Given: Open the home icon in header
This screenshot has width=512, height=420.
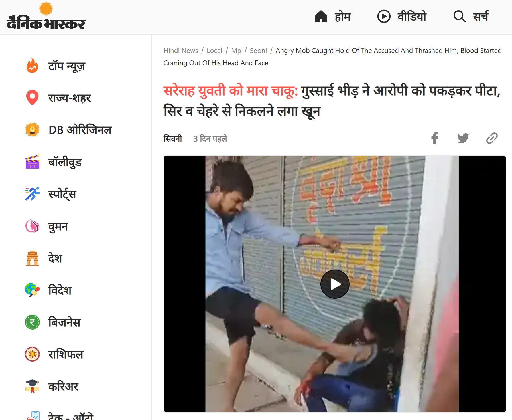Looking at the screenshot, I should (321, 16).
